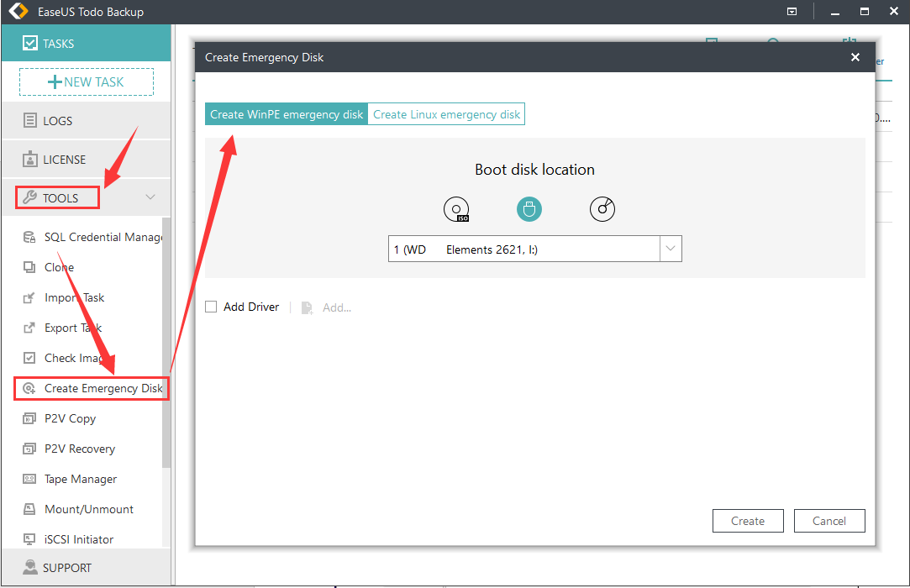Click the TOOLS label in sidebar

(x=60, y=198)
